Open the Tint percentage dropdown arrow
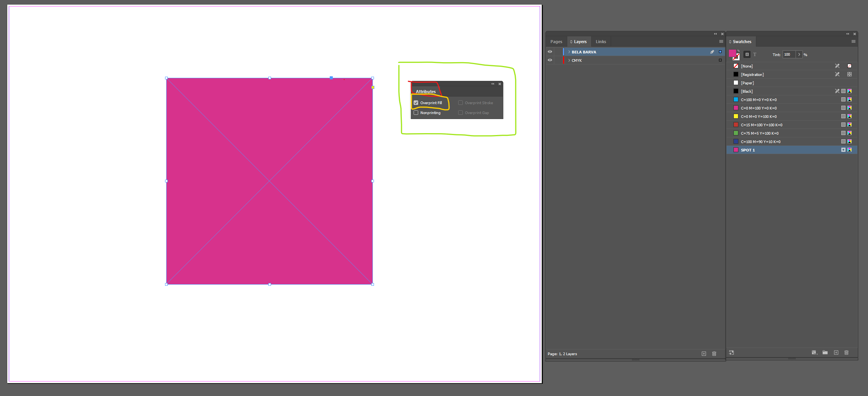The image size is (868, 396). pyautogui.click(x=799, y=55)
